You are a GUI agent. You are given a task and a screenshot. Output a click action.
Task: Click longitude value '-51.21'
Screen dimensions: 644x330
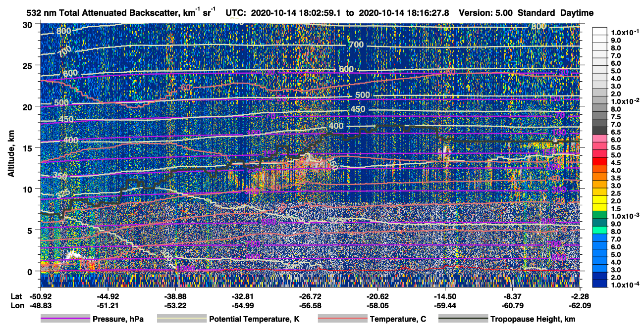click(x=107, y=305)
